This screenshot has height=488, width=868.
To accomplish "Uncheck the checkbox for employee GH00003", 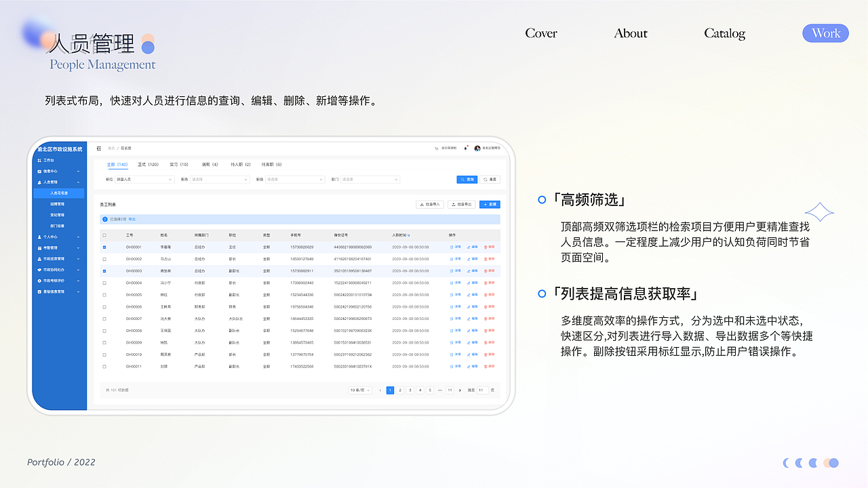I will [104, 271].
